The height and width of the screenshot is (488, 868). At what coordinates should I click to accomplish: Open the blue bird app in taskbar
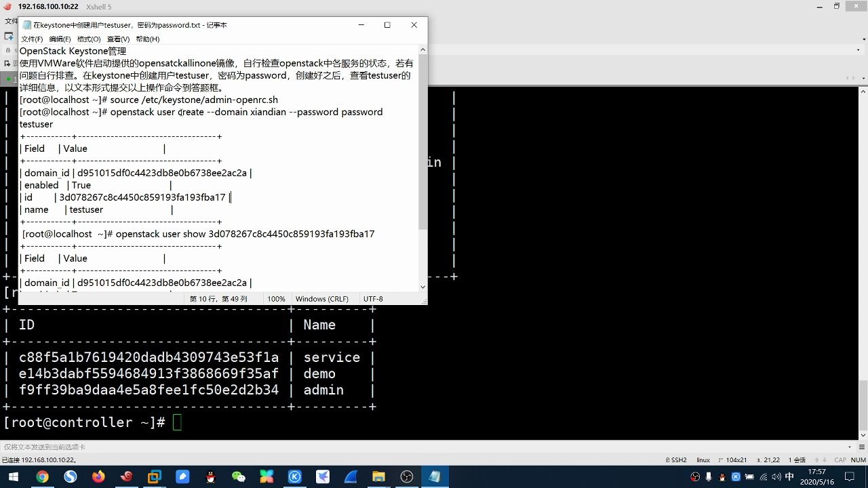(x=323, y=476)
